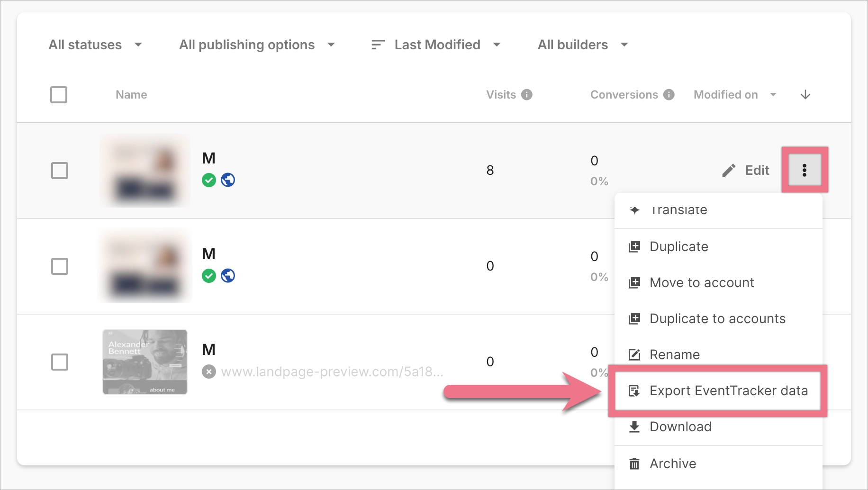Image resolution: width=868 pixels, height=490 pixels.
Task: Click the Name column header
Action: pyautogui.click(x=131, y=95)
